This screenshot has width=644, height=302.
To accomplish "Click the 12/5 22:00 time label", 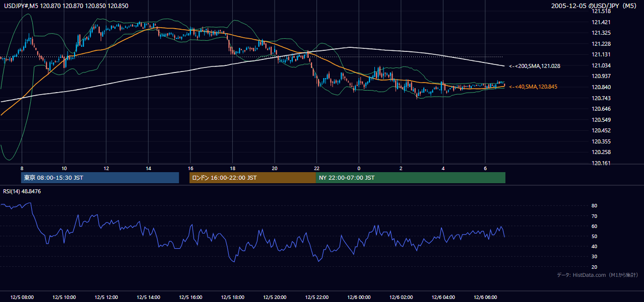I will [x=316, y=297].
